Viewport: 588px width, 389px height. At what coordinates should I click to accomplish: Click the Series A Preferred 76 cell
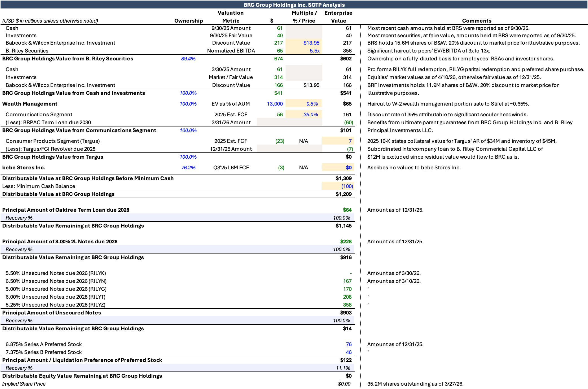348,344
